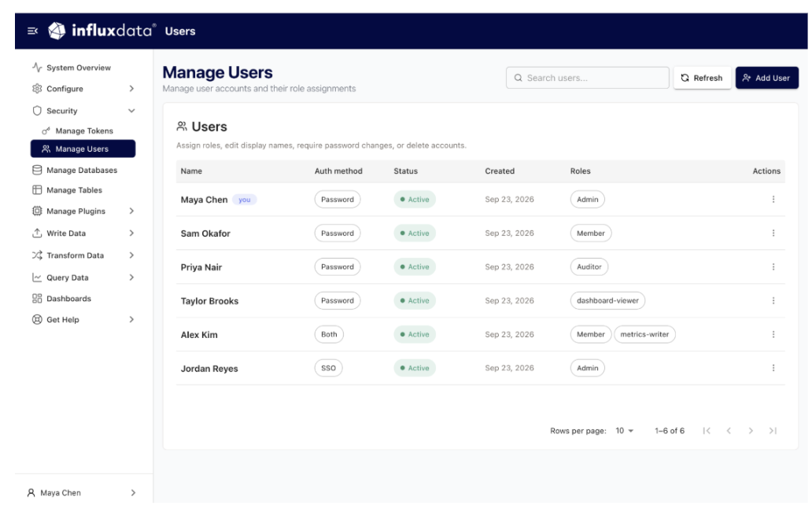Click the Refresh button
Screen dimensions: 812x511
click(x=702, y=78)
